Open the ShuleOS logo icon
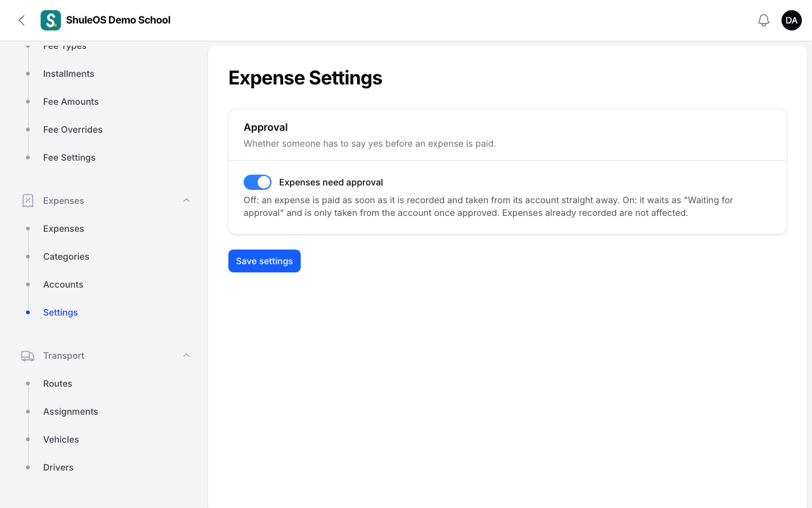812x508 pixels. pos(51,20)
